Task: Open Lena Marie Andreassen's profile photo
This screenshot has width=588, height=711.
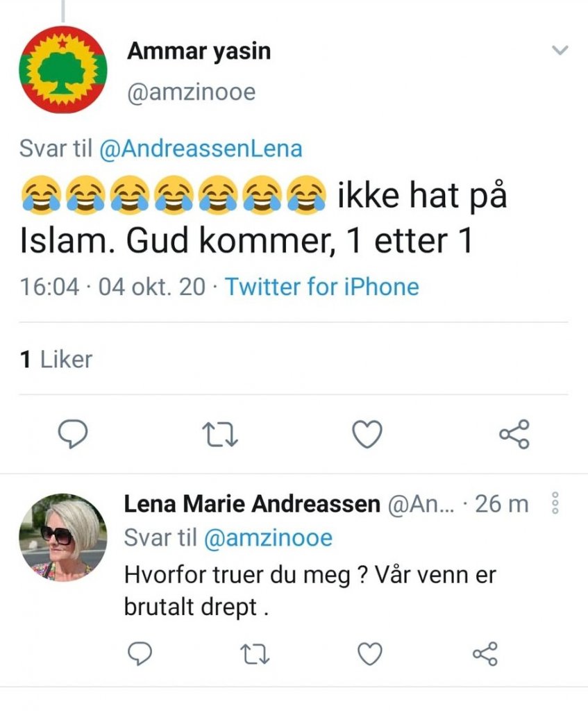Action: click(x=62, y=537)
